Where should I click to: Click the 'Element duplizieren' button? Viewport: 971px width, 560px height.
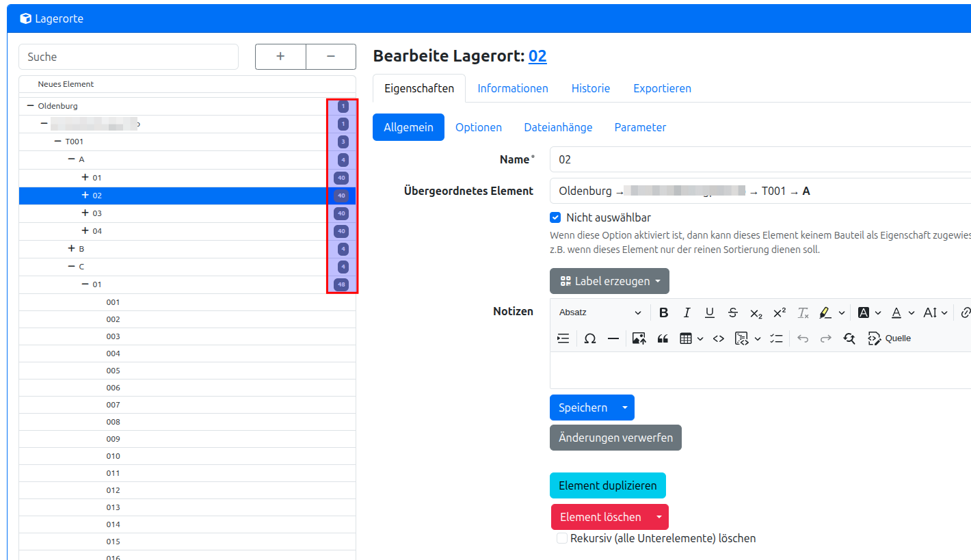(607, 485)
